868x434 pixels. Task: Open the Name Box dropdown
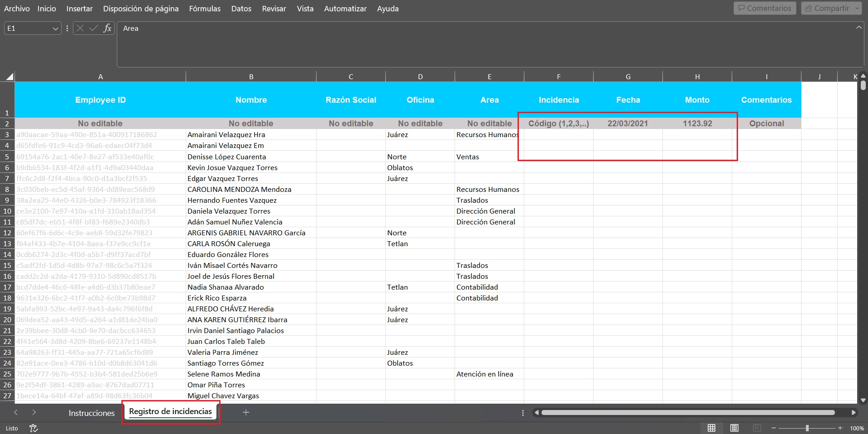55,29
